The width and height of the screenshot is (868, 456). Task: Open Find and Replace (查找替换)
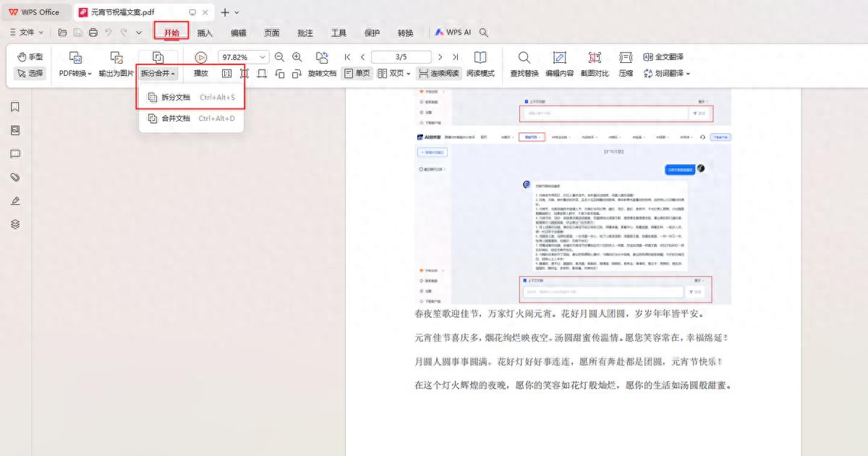point(524,64)
